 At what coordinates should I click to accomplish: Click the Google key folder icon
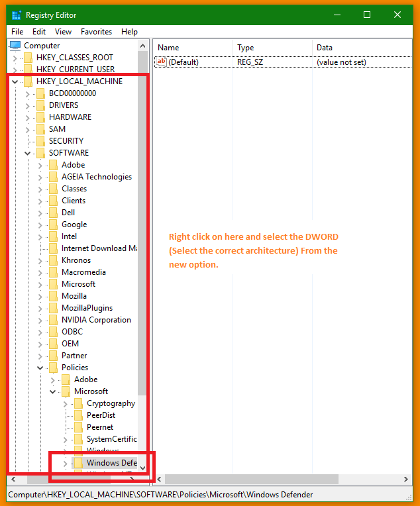(54, 225)
